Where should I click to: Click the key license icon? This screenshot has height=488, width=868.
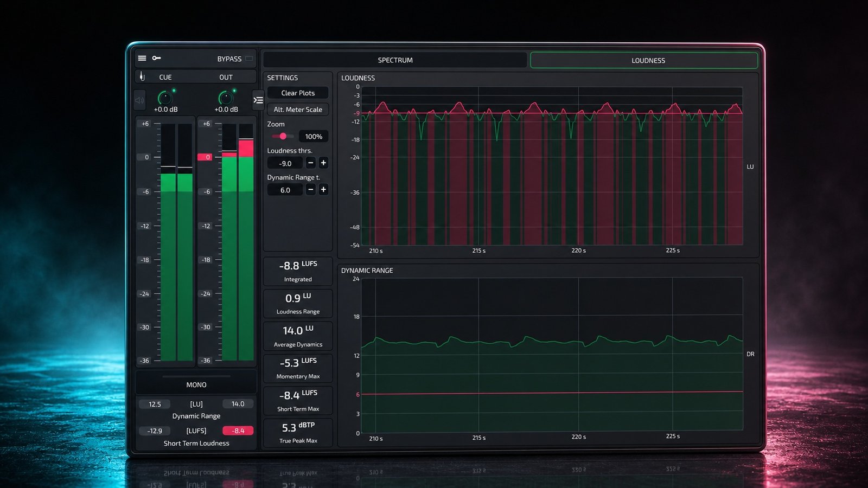[156, 58]
